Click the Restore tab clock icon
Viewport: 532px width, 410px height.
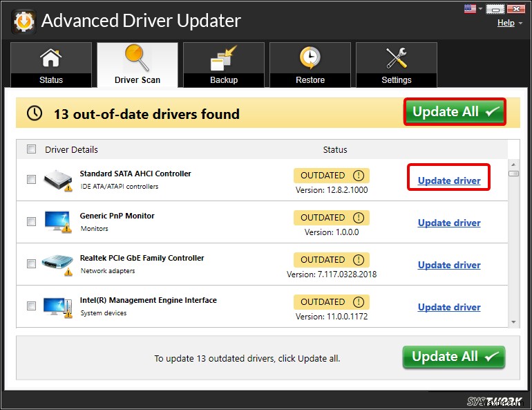pos(310,57)
